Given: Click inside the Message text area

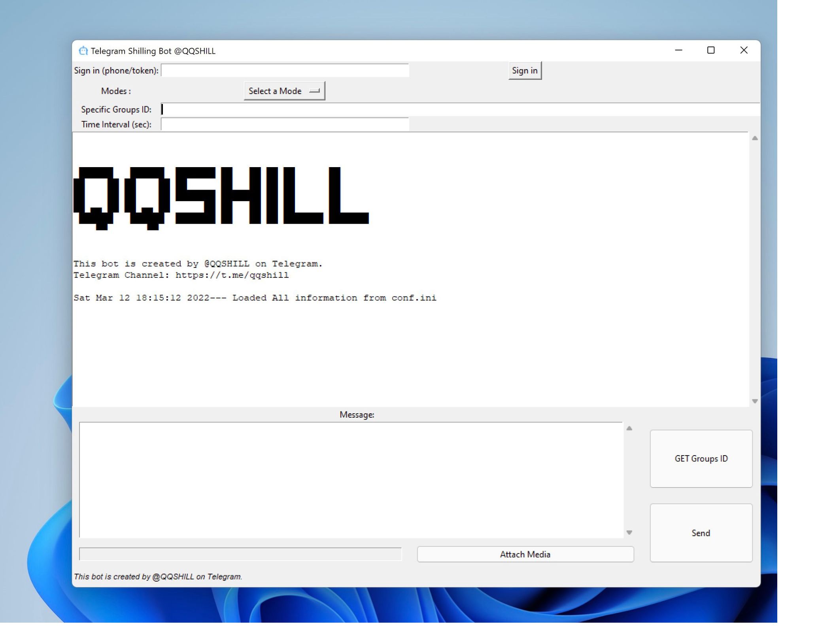Looking at the screenshot, I should click(351, 480).
